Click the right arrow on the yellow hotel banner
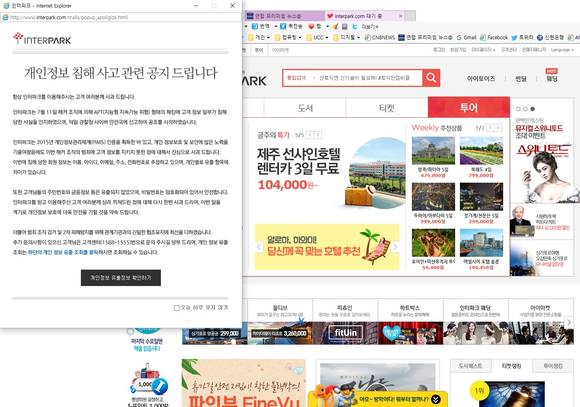580x407 pixels. tap(395, 247)
